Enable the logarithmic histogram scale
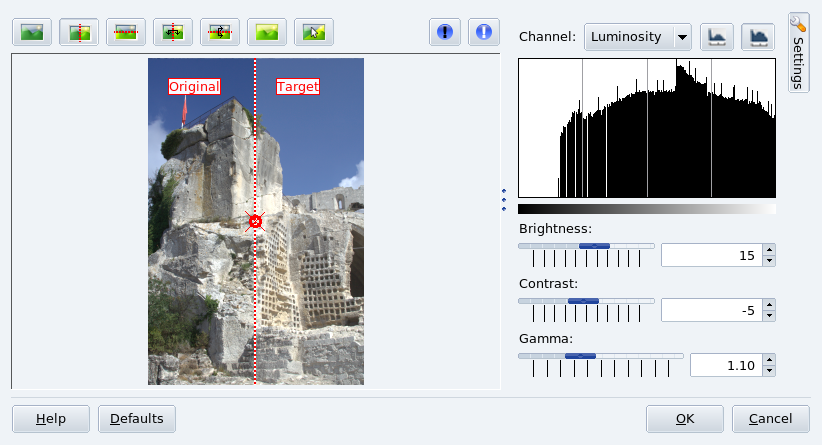The height and width of the screenshot is (445, 822). tap(757, 37)
